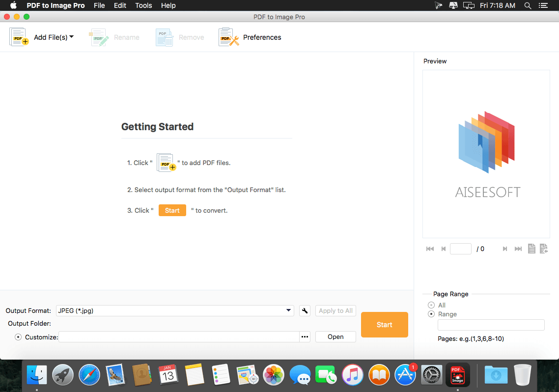Jump to last page in preview
The image size is (559, 392).
click(518, 249)
